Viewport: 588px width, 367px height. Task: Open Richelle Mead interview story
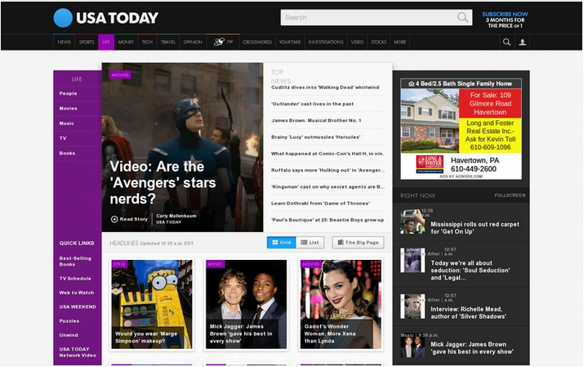pos(469,312)
